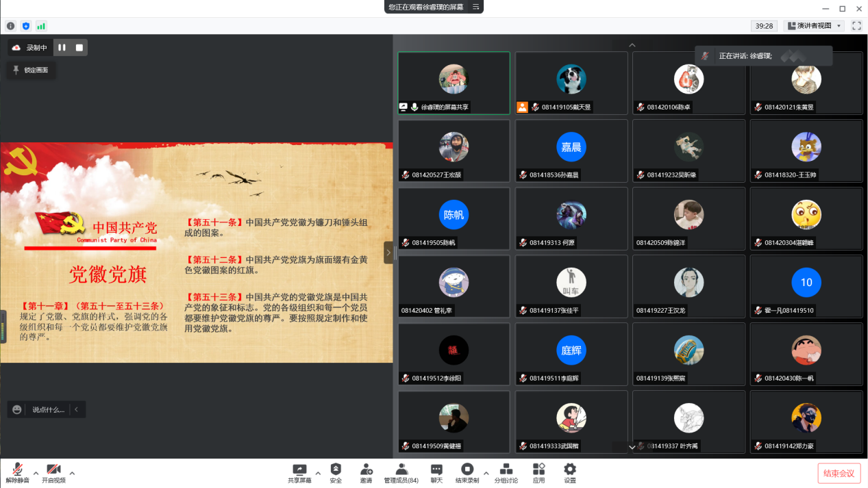Click muted mic icon of 081420304湛翱峰
868x488 pixels.
(x=758, y=243)
